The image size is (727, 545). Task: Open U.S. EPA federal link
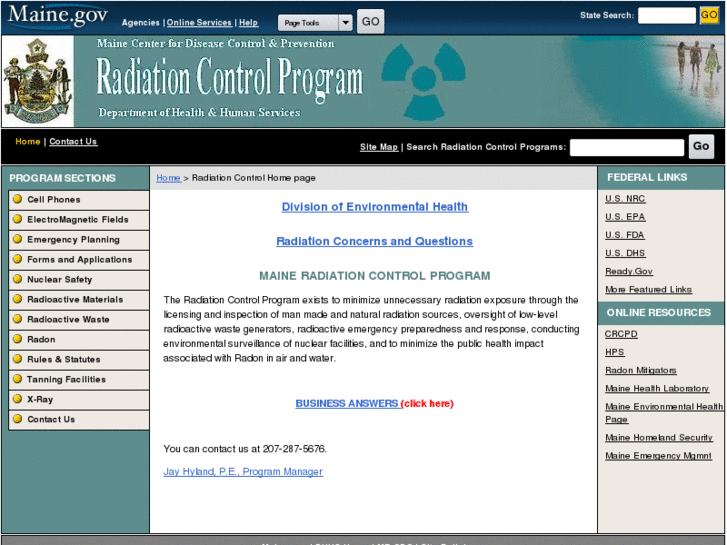coord(625,217)
